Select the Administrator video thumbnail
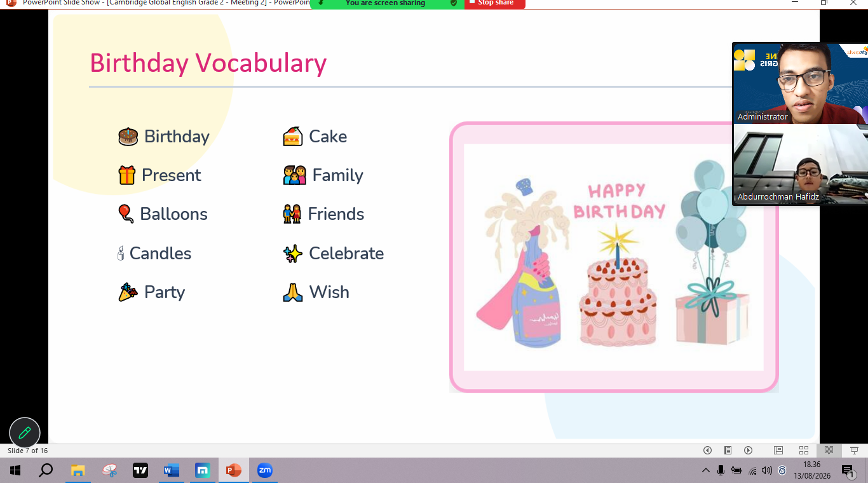868x483 pixels. [x=800, y=83]
